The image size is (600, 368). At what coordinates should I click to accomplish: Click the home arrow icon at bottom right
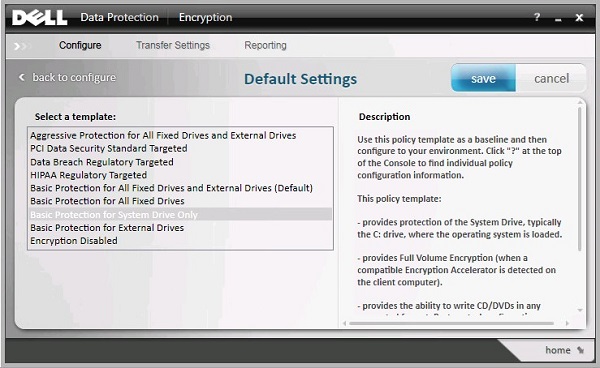[x=580, y=350]
